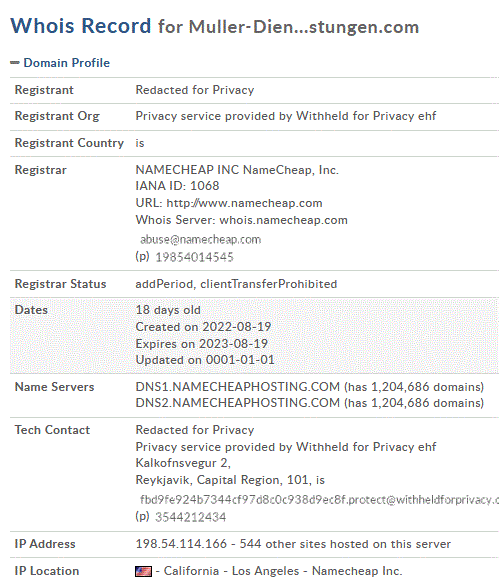
Task: Click tech contact phone 3544212434
Action: click(190, 517)
